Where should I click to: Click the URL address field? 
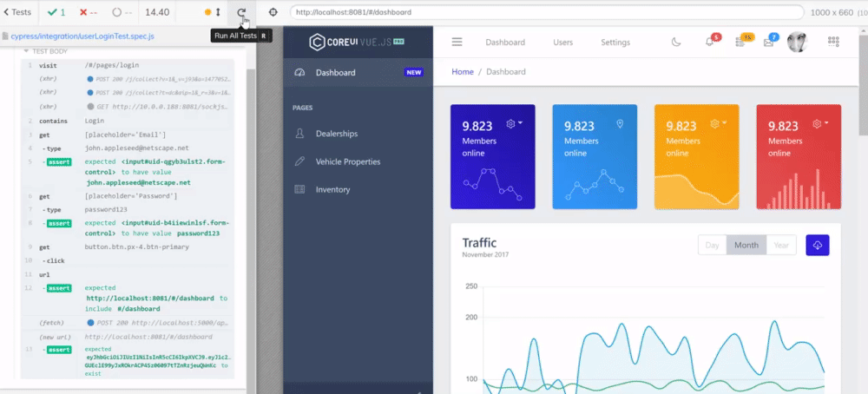(x=546, y=12)
